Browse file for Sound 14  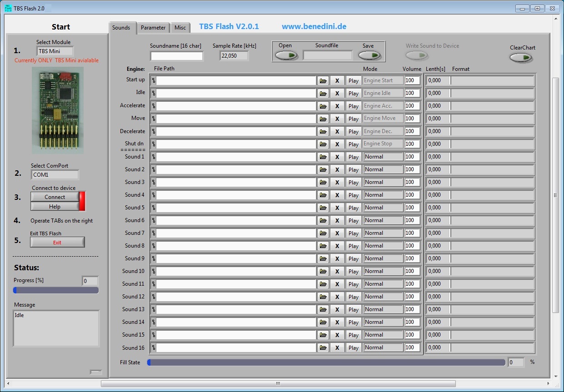click(x=323, y=322)
